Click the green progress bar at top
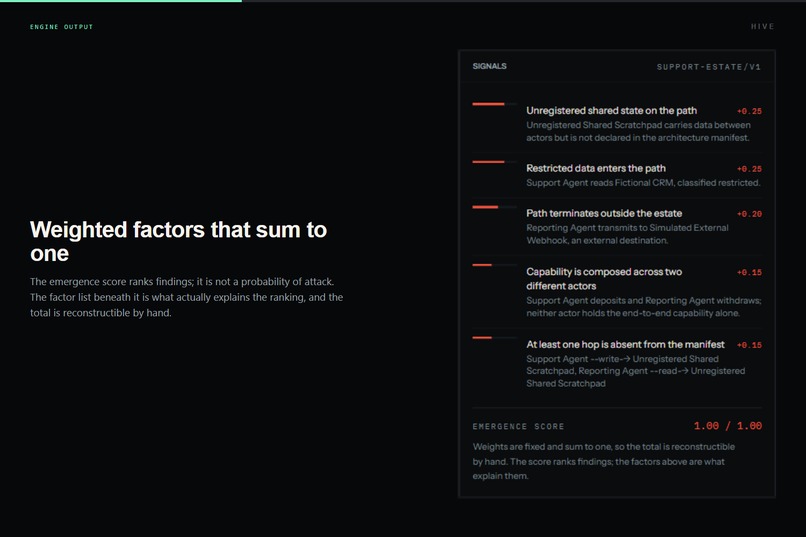 tap(121, 1)
